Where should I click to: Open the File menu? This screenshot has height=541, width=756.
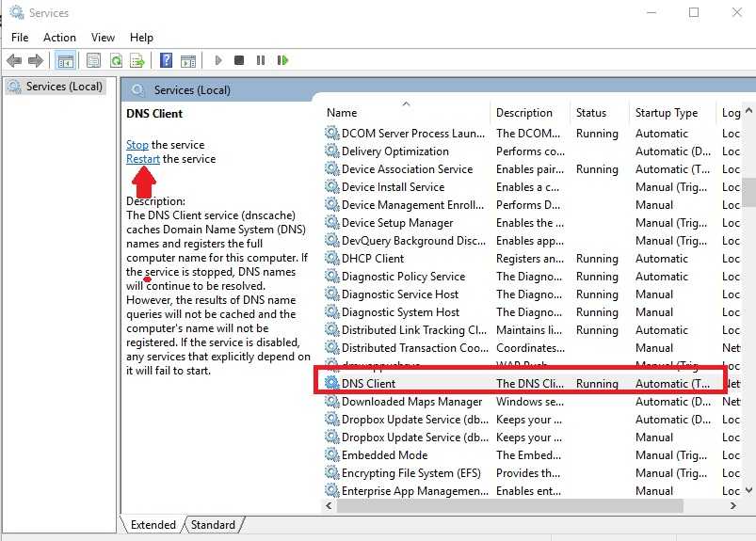point(20,38)
